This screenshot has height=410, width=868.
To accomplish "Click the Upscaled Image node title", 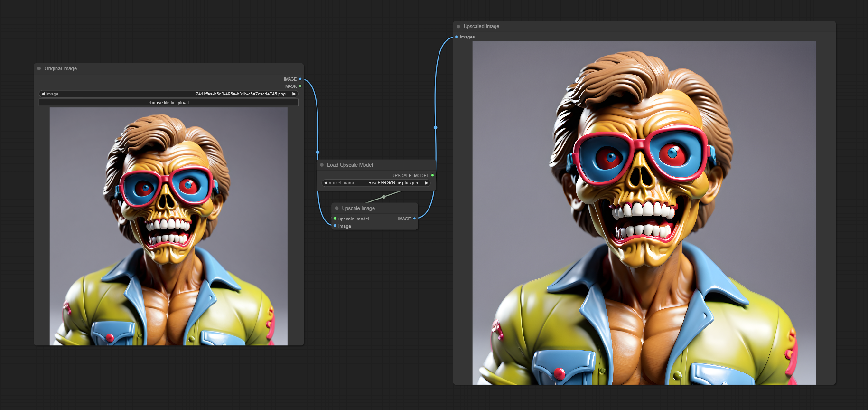I will (481, 26).
